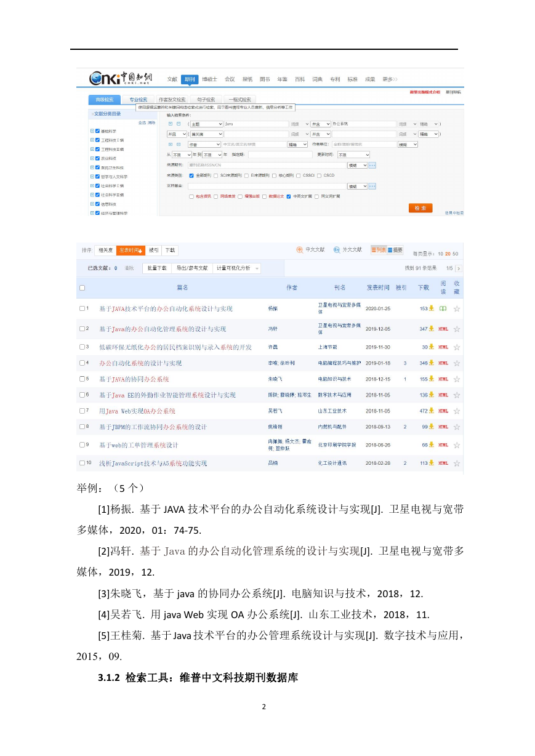Go to next results page arrow
This screenshot has width=535, height=756.
coord(458,268)
